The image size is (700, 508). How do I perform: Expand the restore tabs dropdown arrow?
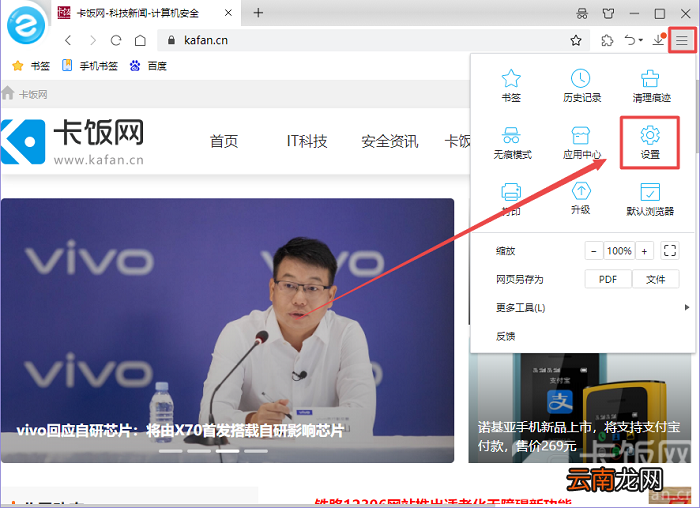(x=641, y=40)
